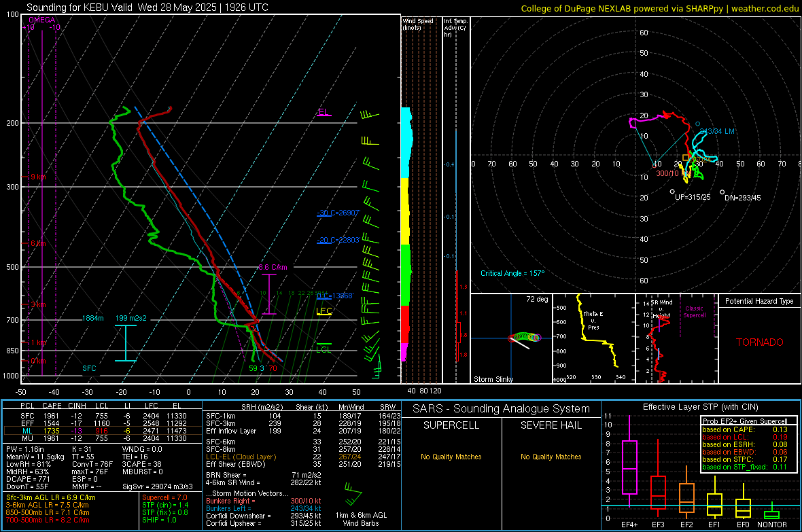
Task: Select the 'Critical Angle = 157°' text
Action: click(512, 274)
